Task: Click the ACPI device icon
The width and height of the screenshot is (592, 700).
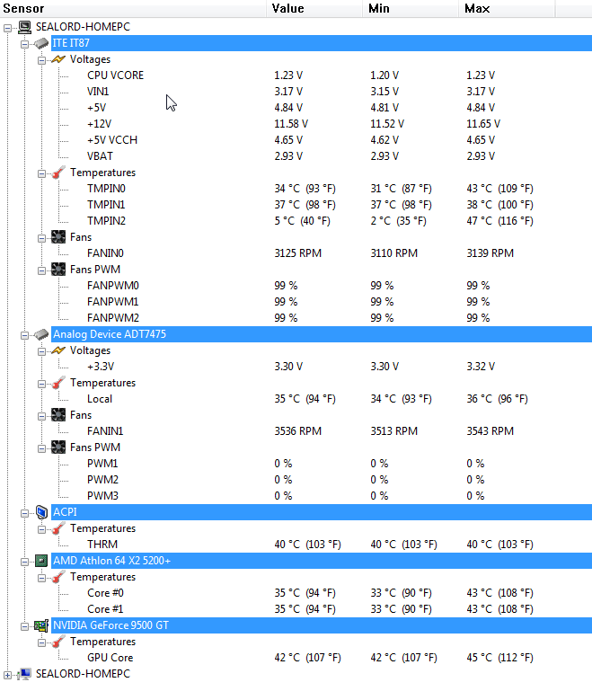Action: click(x=41, y=512)
